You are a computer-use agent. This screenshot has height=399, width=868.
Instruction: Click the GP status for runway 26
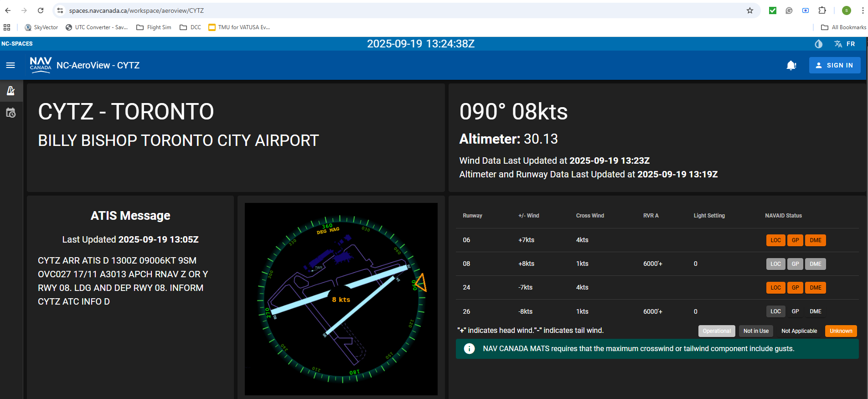coord(796,311)
